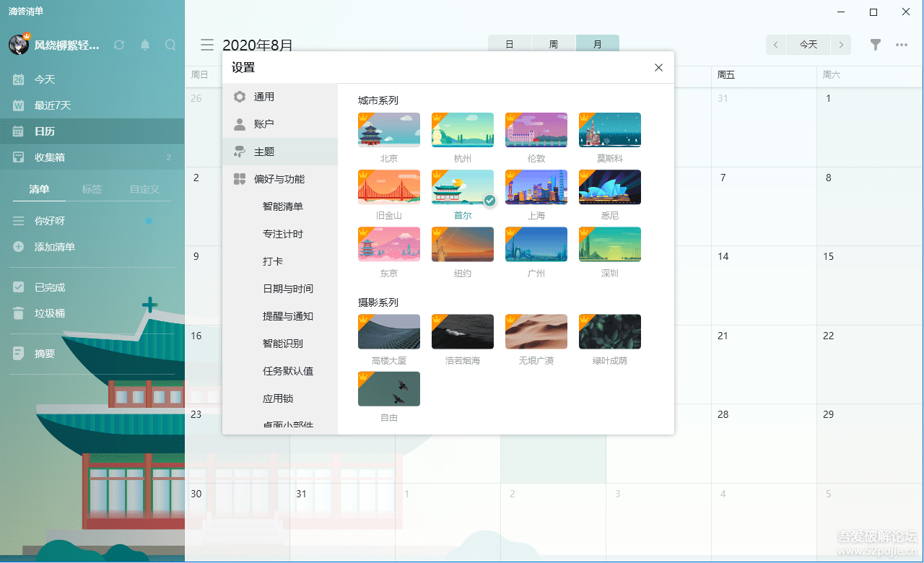The height and width of the screenshot is (563, 924).
Task: Switch calendar to 月 view
Action: click(598, 45)
